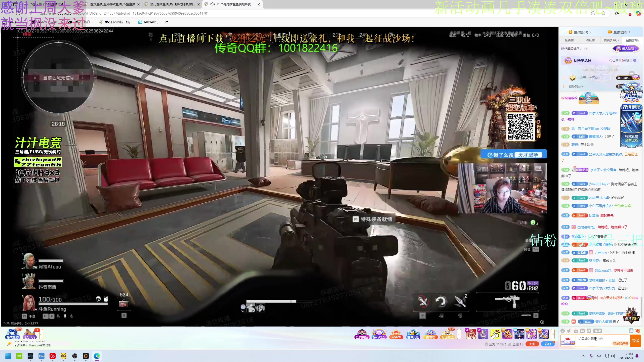Screen dimensions: 644x362
Task: Expand the activity icons arrow beside 粉丝钓鱼
Action: 459,334
